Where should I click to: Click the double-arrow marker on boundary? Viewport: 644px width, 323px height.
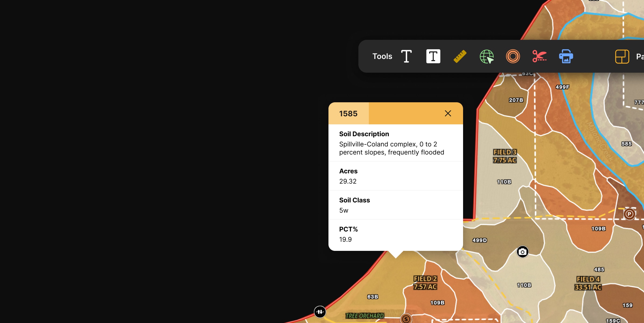(320, 312)
